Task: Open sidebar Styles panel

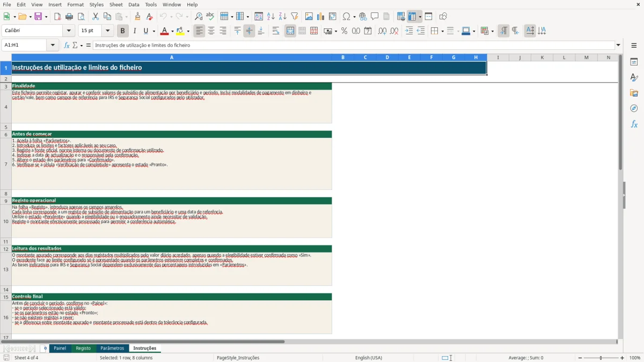Action: point(634,77)
